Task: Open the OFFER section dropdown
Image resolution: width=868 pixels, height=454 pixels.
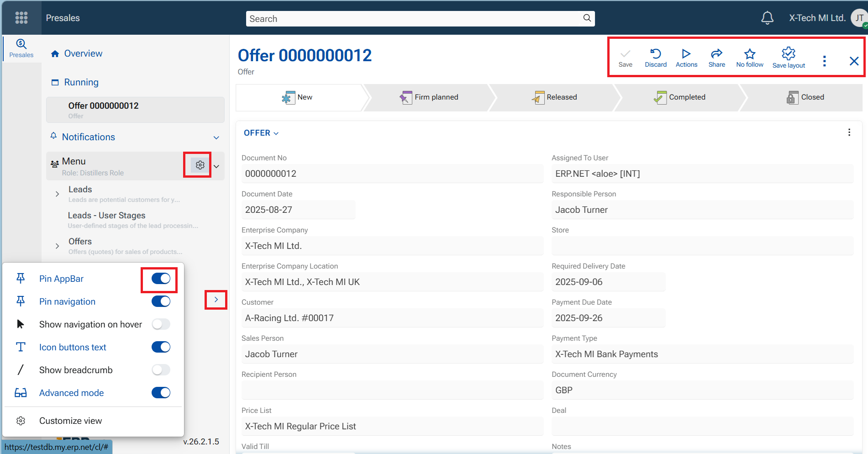Action: [261, 133]
